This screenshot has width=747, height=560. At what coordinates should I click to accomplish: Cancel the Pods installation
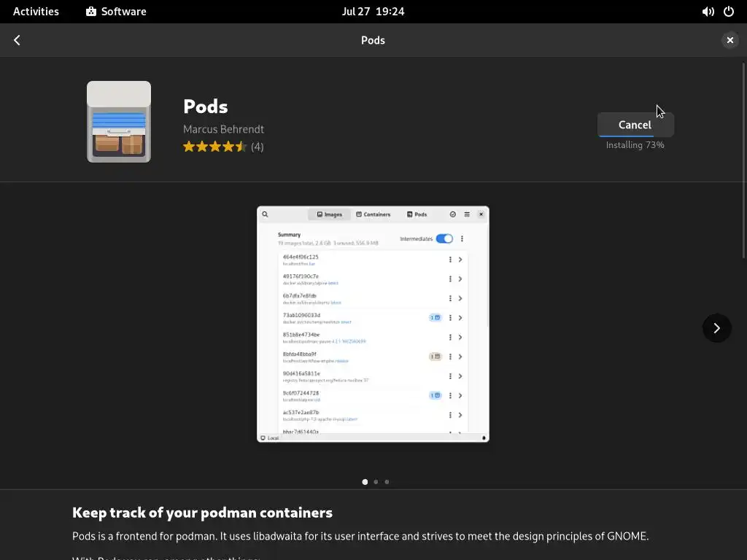point(635,124)
